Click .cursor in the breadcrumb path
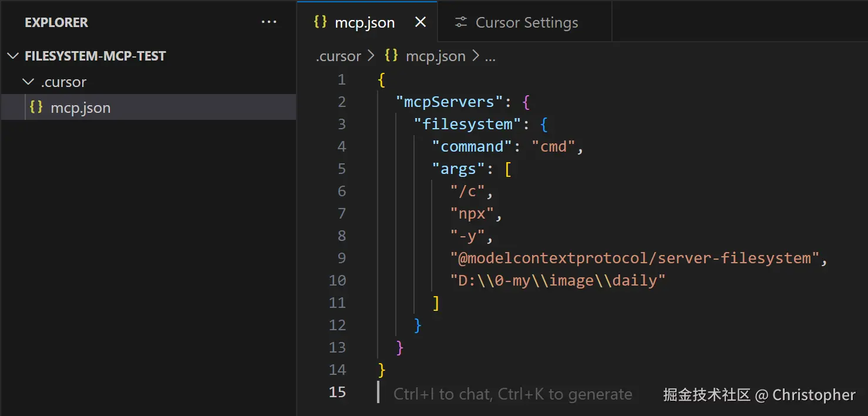This screenshot has height=416, width=868. coord(339,56)
